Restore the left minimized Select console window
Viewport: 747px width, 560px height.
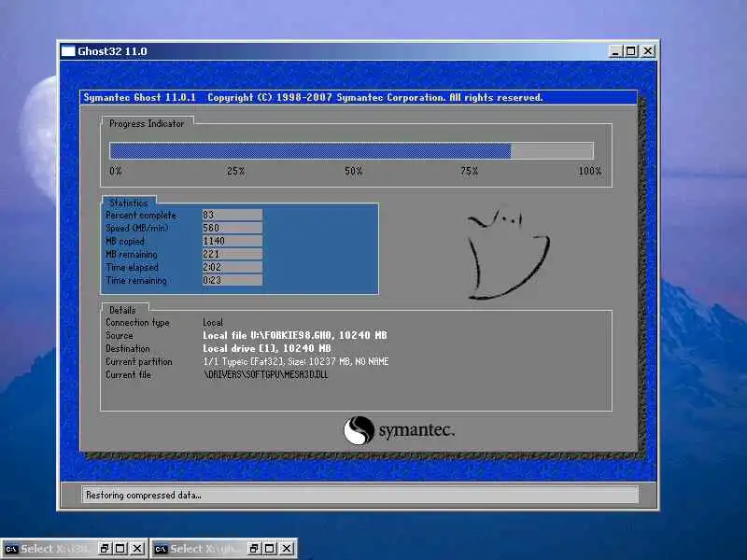105,549
